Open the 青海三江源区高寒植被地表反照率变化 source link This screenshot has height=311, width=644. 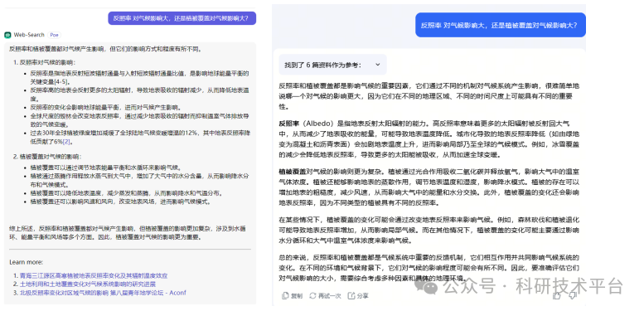(x=93, y=276)
